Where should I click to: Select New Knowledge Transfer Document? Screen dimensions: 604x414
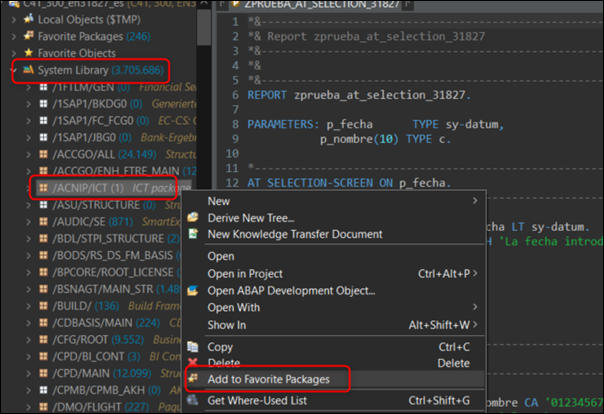pos(334,234)
